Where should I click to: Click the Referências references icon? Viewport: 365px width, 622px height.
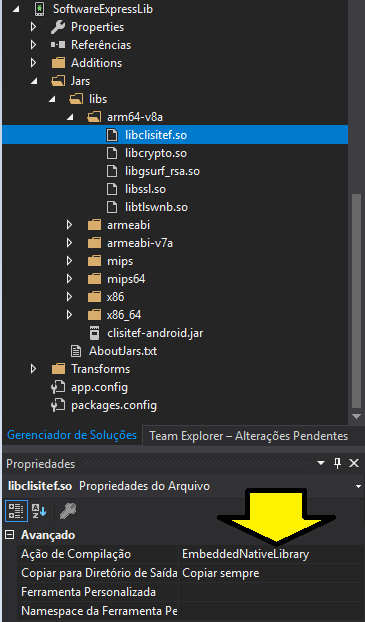(58, 45)
